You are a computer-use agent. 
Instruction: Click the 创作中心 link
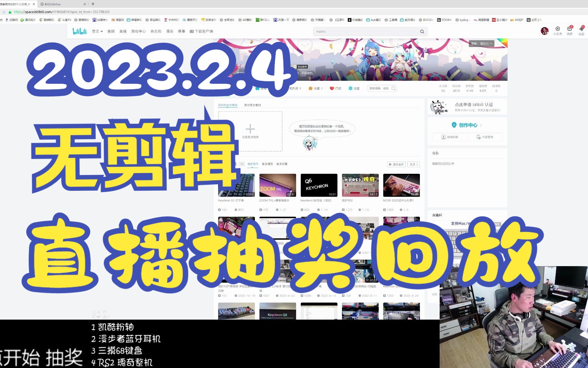(x=468, y=125)
